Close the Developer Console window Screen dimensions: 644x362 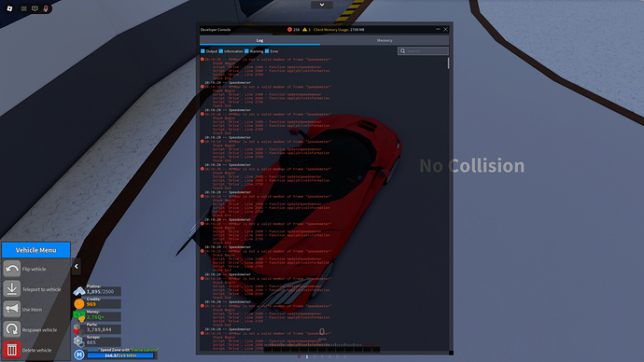[x=445, y=29]
